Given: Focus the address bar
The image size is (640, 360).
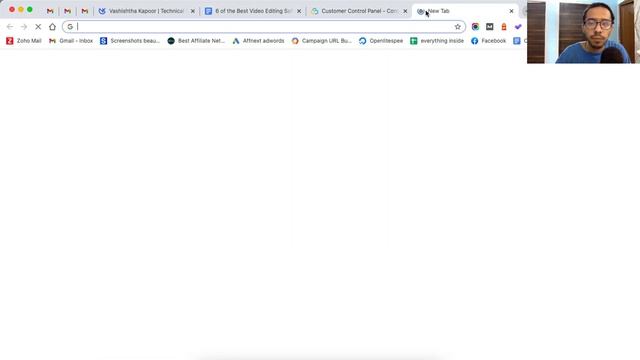Looking at the screenshot, I should (264, 27).
